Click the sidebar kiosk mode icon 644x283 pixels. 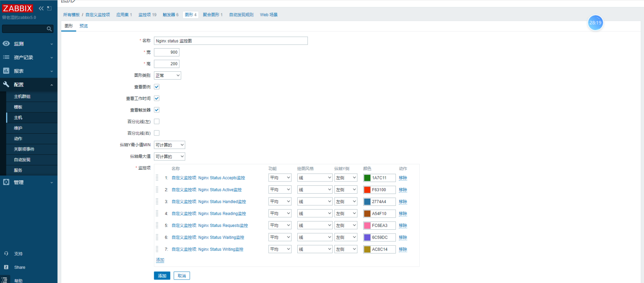click(x=49, y=8)
